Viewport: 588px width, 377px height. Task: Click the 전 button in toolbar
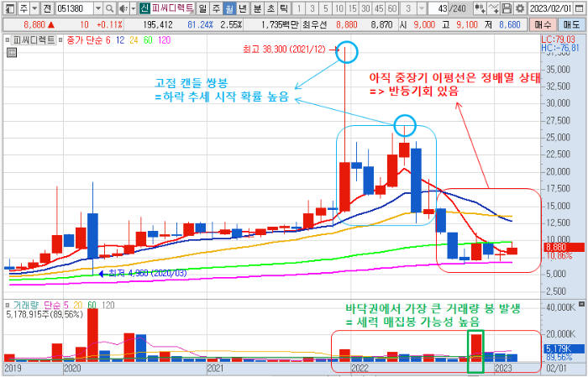[x=47, y=8]
